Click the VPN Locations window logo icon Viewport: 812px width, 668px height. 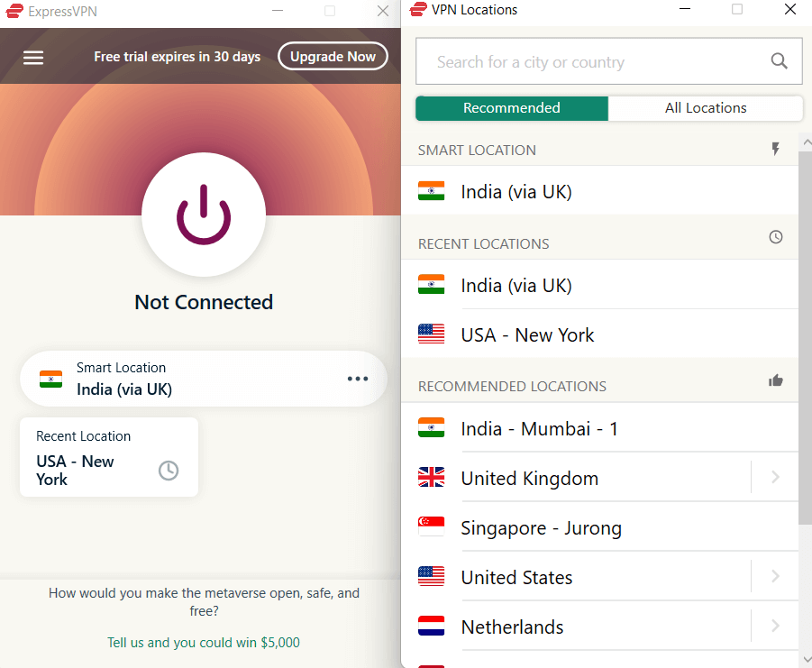pos(418,9)
